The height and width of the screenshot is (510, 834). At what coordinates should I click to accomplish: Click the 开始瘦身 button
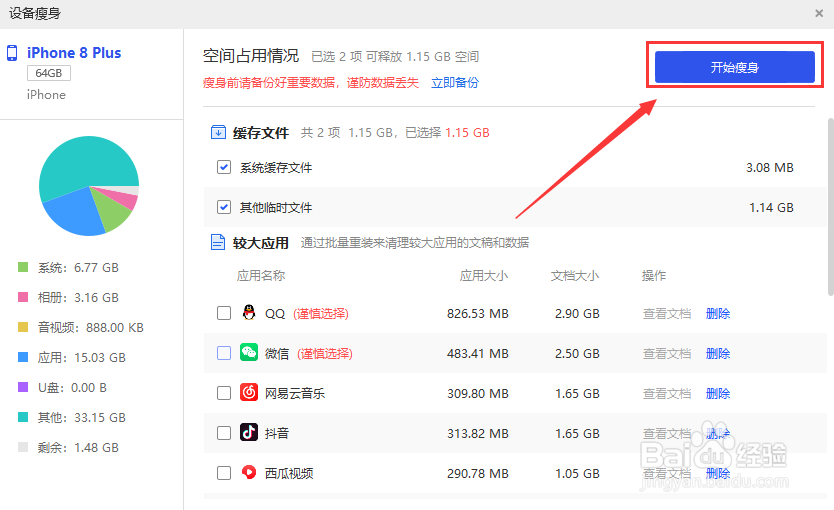tap(735, 67)
